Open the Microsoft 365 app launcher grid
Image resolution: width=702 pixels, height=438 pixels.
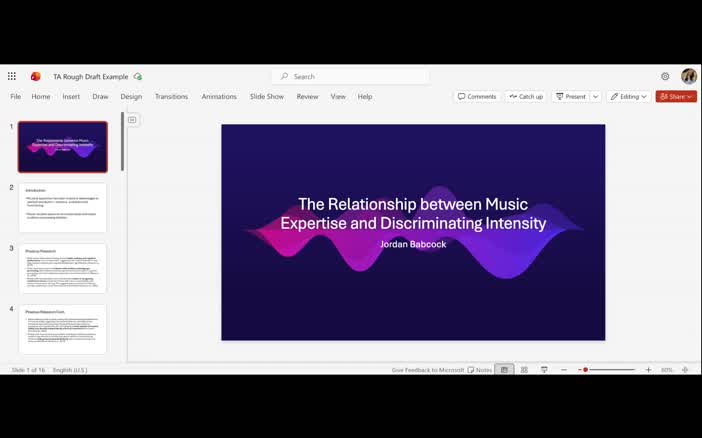pyautogui.click(x=12, y=76)
